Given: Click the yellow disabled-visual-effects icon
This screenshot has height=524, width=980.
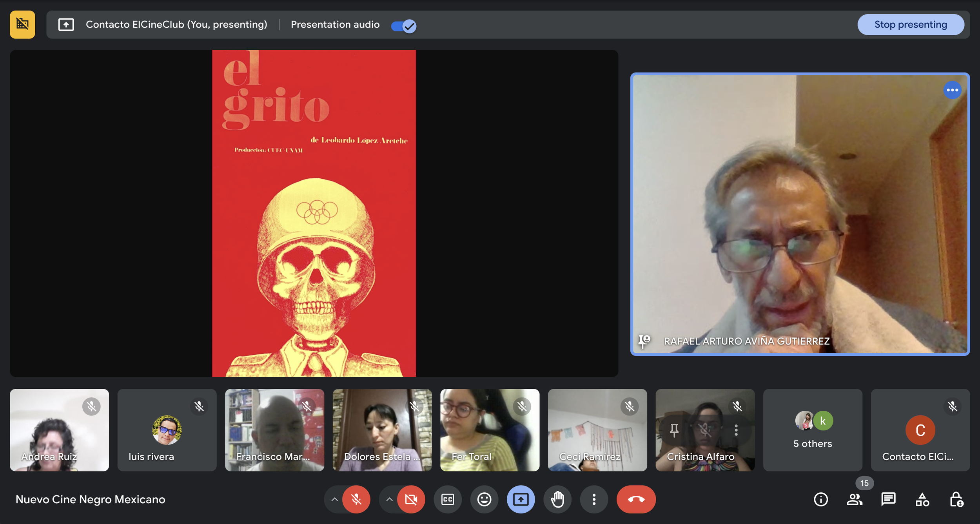Looking at the screenshot, I should tap(22, 25).
